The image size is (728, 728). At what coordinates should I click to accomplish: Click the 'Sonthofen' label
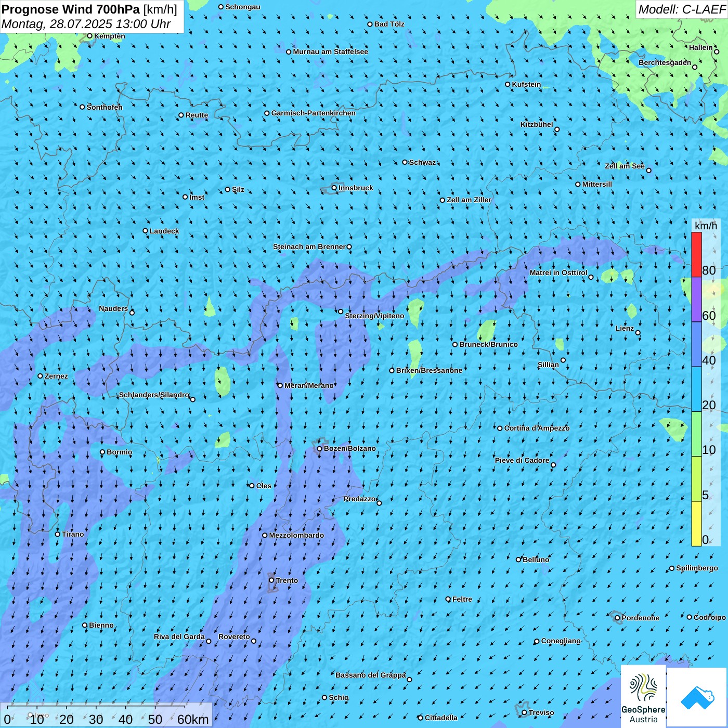105,107
